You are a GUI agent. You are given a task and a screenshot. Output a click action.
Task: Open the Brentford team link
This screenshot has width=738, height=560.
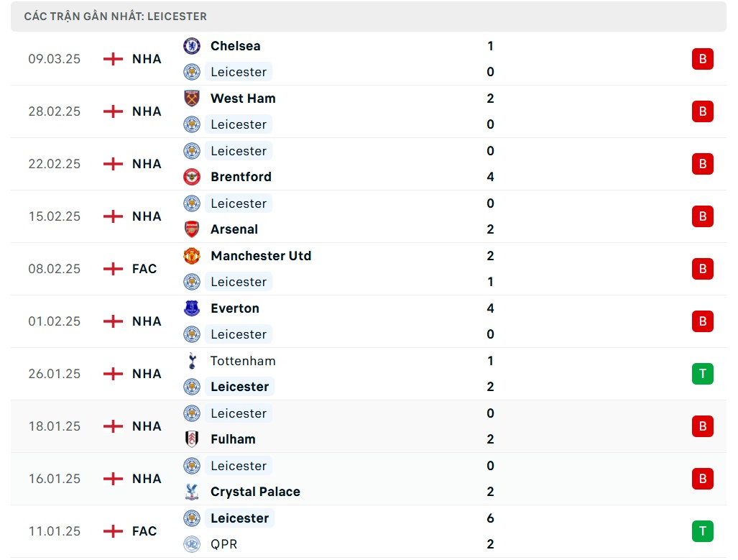(x=241, y=177)
